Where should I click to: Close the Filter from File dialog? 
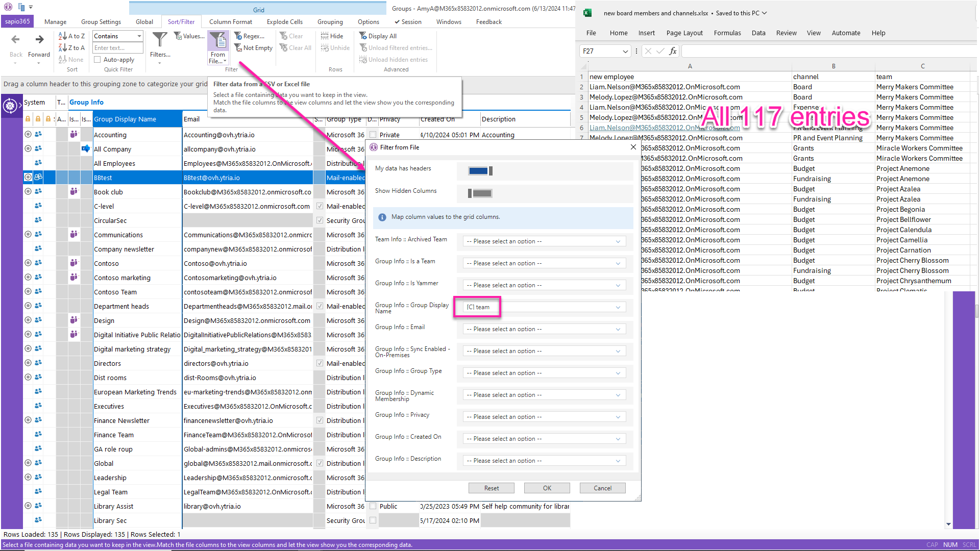(x=633, y=147)
